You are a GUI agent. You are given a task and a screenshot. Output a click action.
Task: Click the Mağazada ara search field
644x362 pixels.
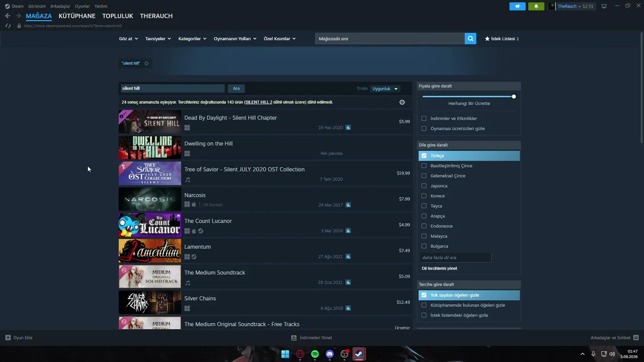pos(390,39)
